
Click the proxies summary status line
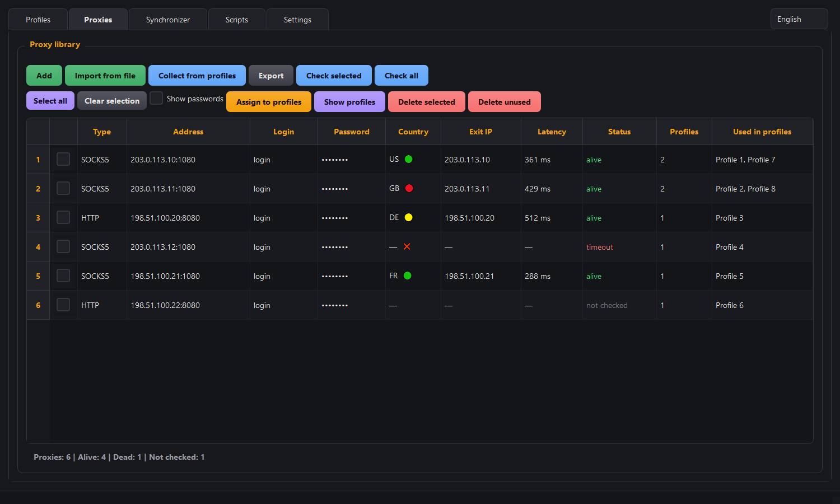tap(119, 457)
